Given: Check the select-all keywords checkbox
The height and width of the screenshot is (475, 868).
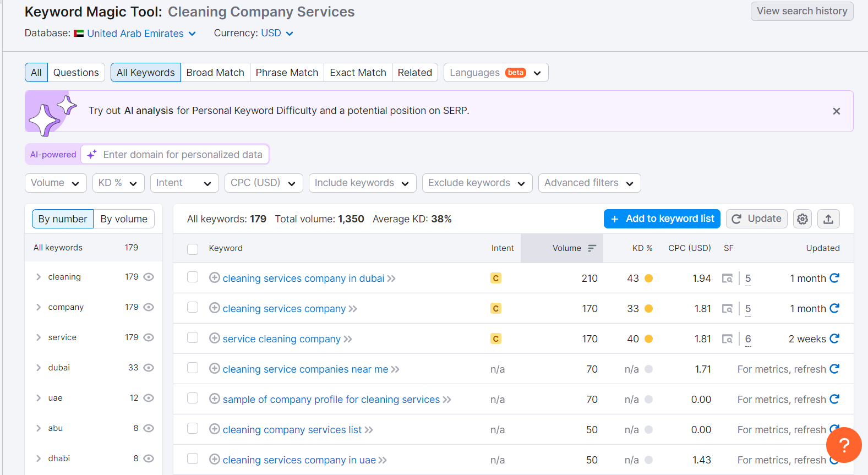Looking at the screenshot, I should [193, 249].
